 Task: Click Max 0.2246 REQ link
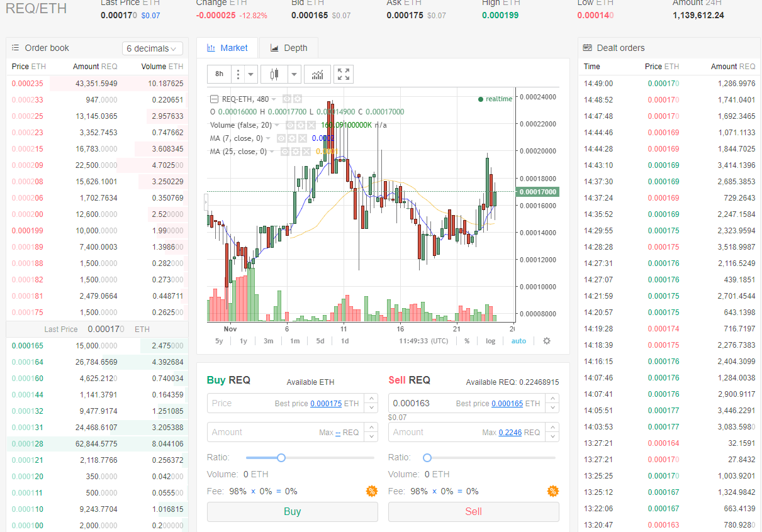(x=510, y=433)
